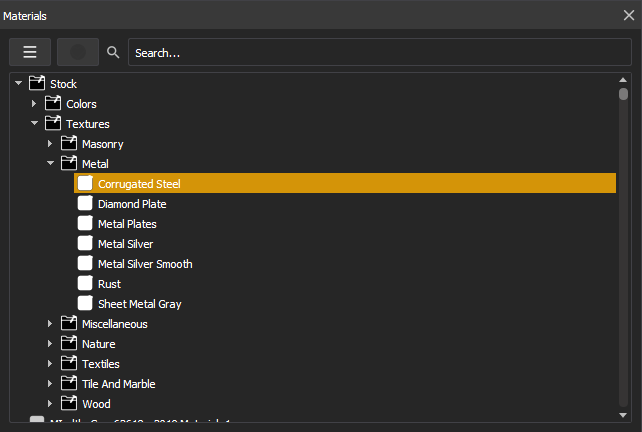
Task: Click the Metal Silver swatch icon
Action: pyautogui.click(x=85, y=244)
